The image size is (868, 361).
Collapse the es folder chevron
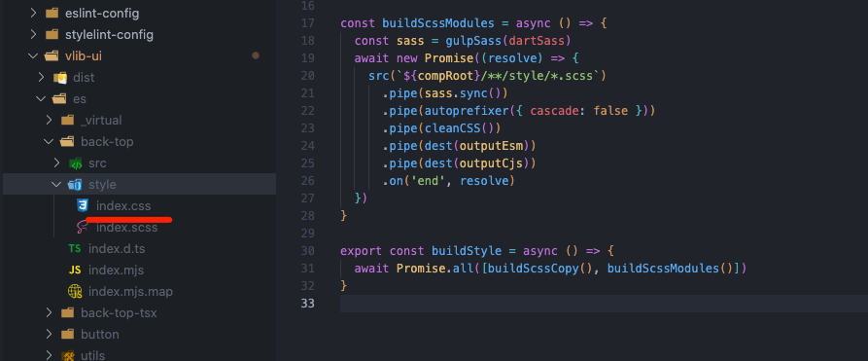[x=41, y=98]
